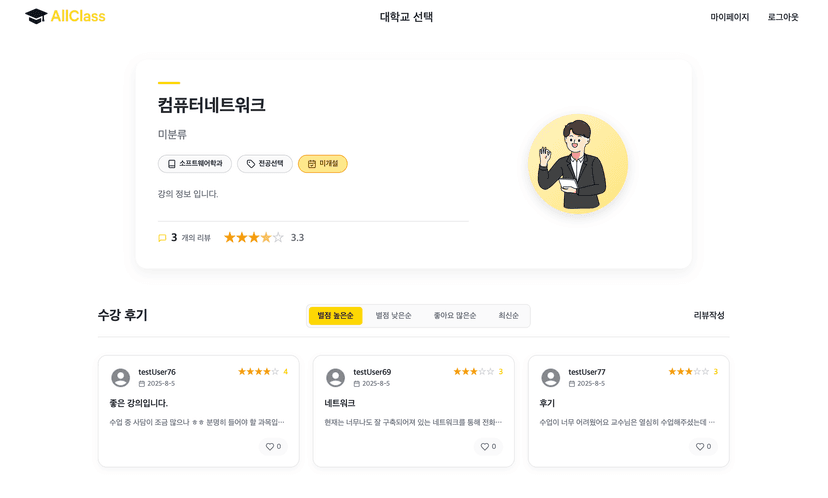Viewport: 828px width, 498px height.
Task: Click the yellow 미개설 status tag
Action: [x=322, y=164]
